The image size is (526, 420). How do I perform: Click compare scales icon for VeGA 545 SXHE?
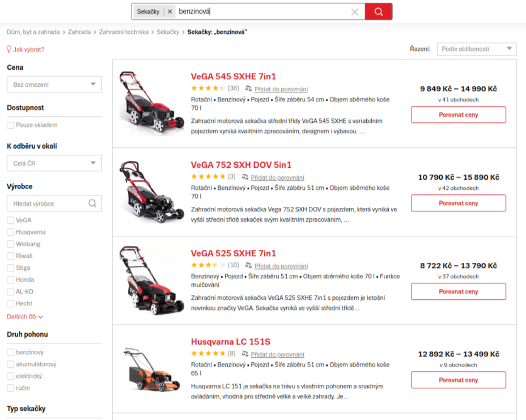click(x=249, y=88)
